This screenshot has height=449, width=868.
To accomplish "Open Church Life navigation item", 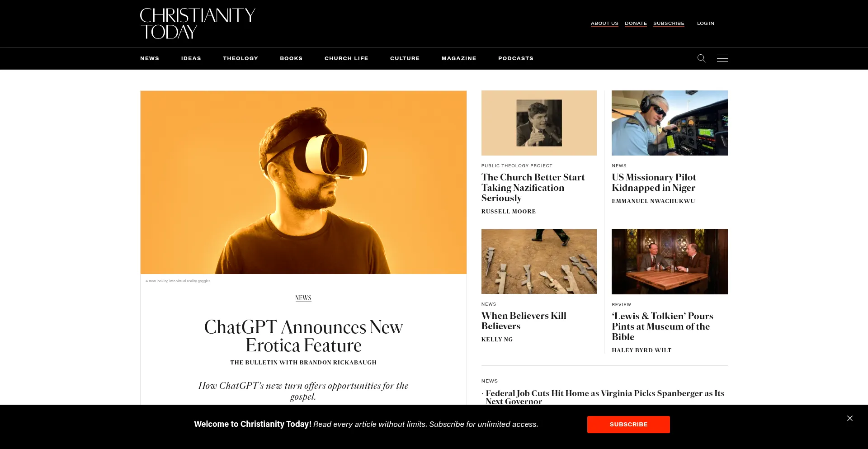I will 346,58.
